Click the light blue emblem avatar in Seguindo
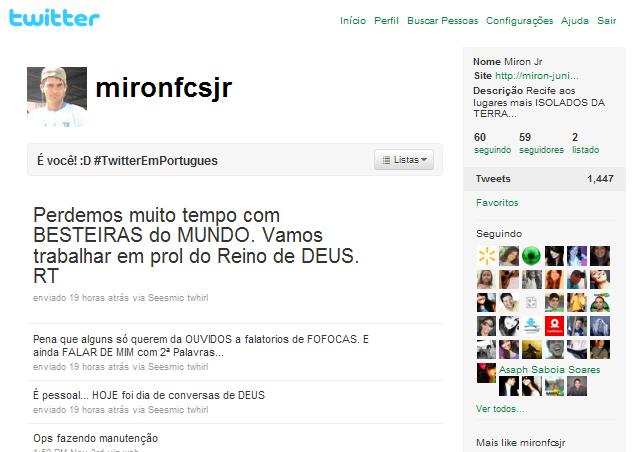The image size is (635, 452). coord(531,326)
